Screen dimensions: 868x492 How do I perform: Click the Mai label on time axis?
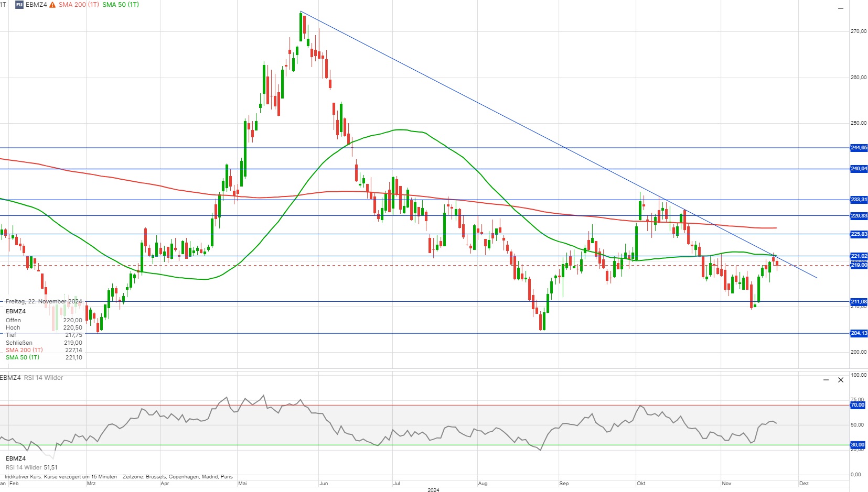(x=242, y=484)
